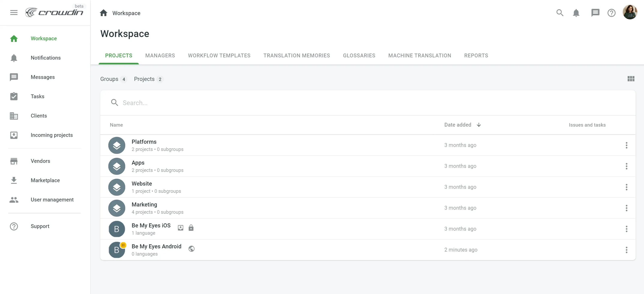Open notifications bell in top bar
This screenshot has height=294, width=644.
576,13
